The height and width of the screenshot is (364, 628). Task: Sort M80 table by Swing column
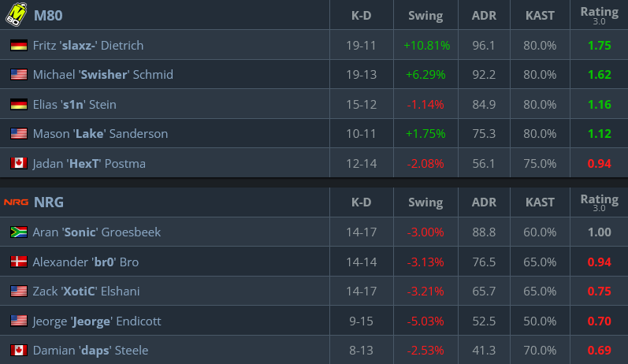tap(425, 15)
